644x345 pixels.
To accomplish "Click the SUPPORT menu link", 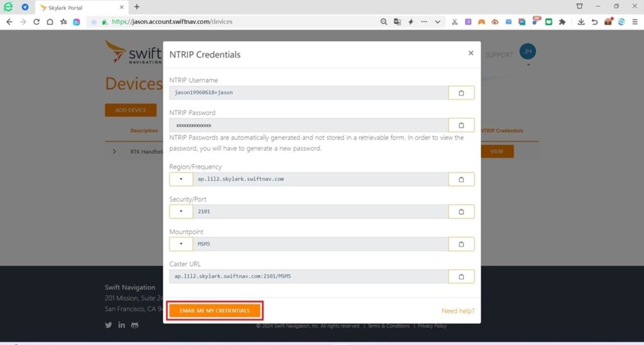I will point(499,55).
